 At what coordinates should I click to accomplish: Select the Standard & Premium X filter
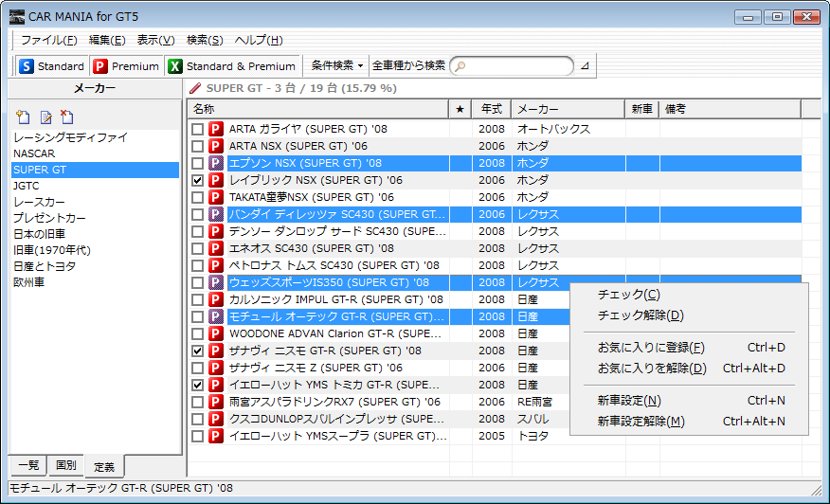[x=232, y=66]
